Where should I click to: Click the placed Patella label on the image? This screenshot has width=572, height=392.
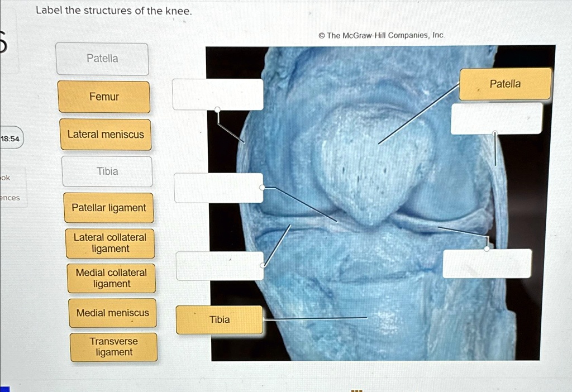coord(504,84)
